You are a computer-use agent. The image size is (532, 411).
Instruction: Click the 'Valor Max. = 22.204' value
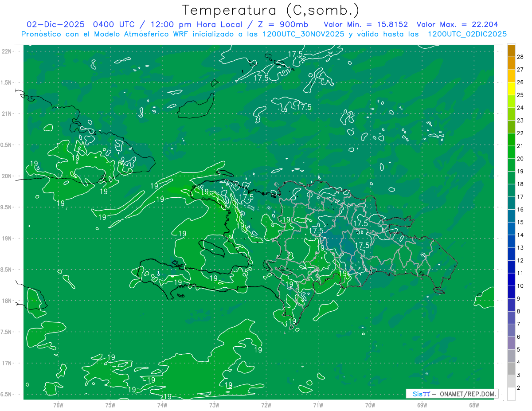click(458, 24)
